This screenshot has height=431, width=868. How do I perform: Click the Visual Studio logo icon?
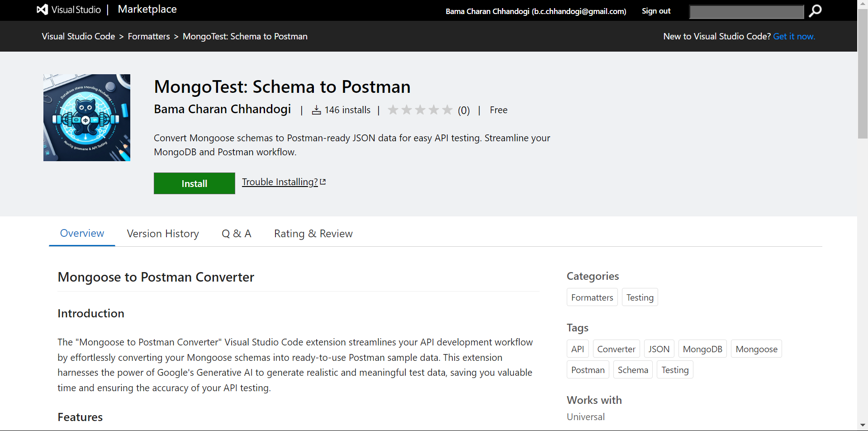coord(42,10)
